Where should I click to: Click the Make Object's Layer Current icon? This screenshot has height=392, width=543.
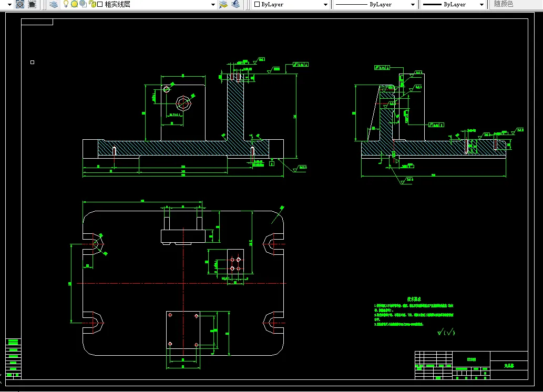(x=223, y=4)
